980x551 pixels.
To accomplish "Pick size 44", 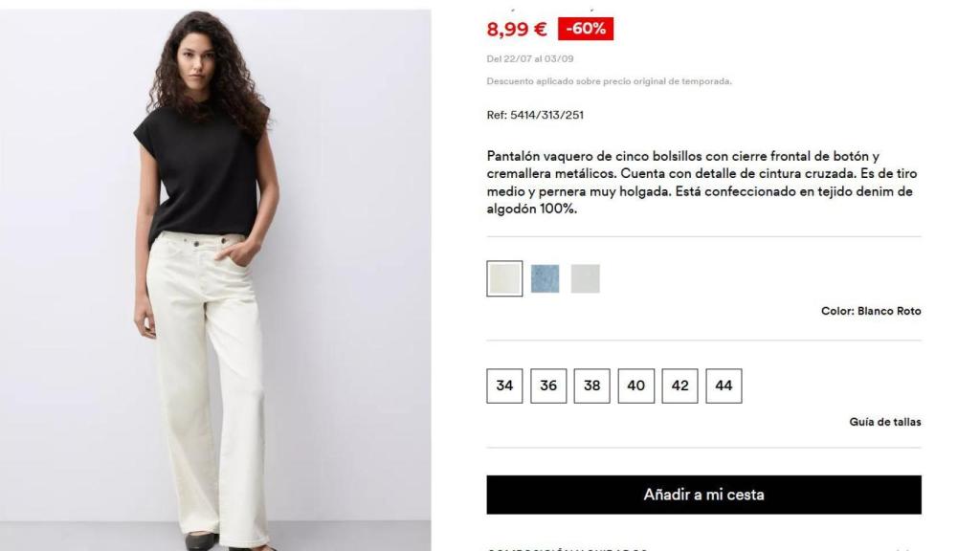I will (724, 386).
